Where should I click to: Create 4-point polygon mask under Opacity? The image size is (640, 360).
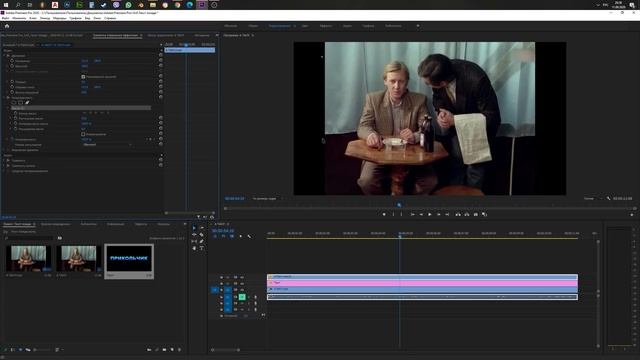20,103
